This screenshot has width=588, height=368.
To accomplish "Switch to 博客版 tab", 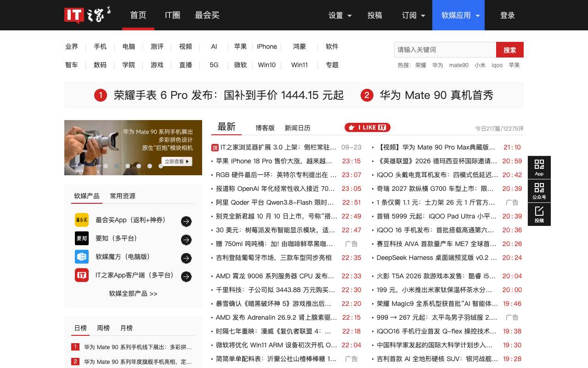I will 265,128.
